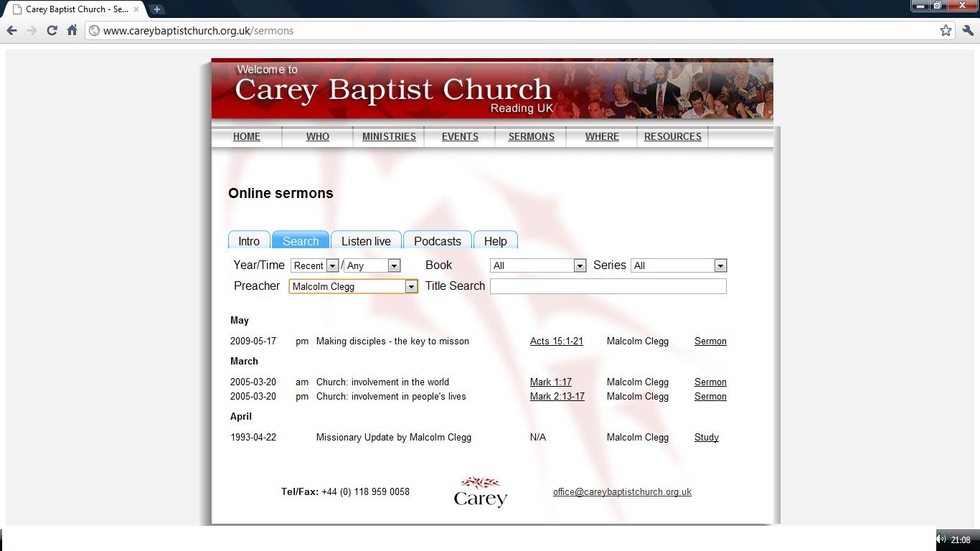980x551 pixels.
Task: Click the date 2009-05-17
Action: point(253,342)
